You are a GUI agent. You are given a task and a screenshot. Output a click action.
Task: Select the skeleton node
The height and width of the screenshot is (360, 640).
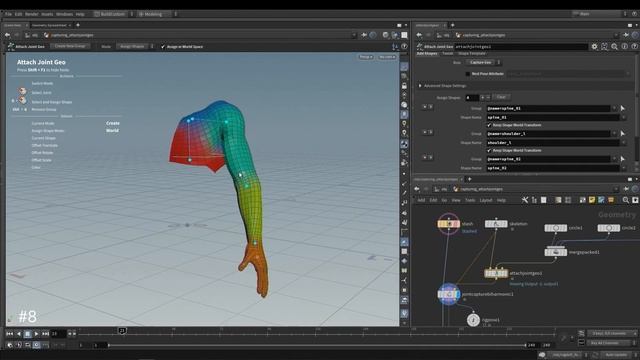[x=496, y=224]
